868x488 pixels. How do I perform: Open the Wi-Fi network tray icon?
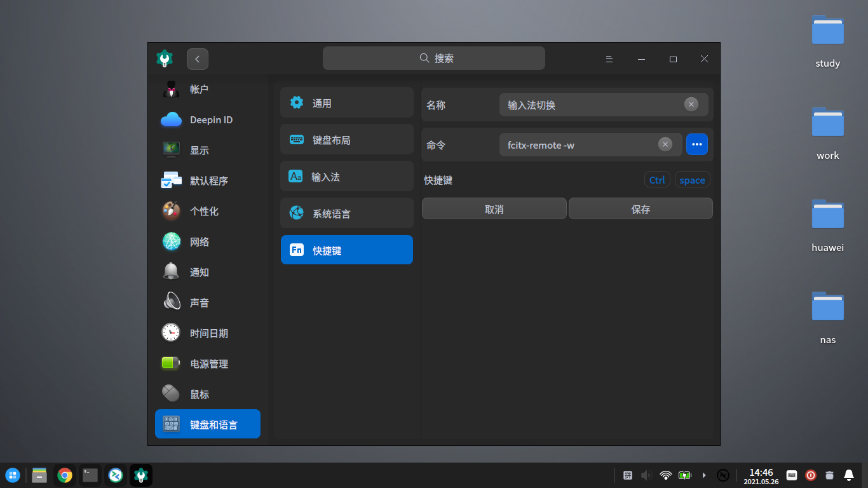click(666, 475)
